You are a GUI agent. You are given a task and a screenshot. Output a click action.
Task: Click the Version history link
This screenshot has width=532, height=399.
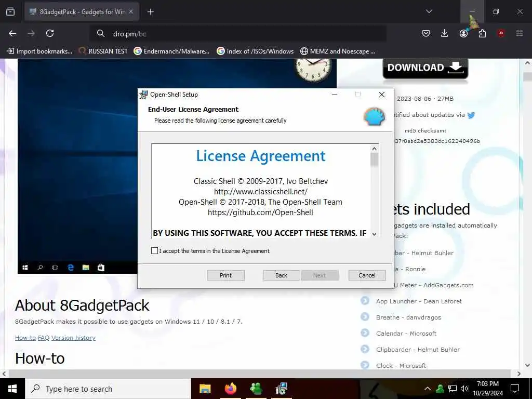pos(73,338)
